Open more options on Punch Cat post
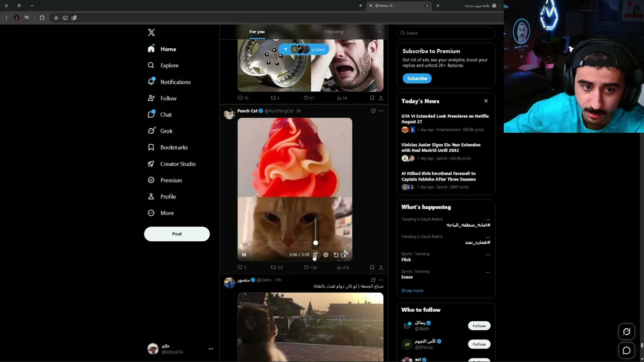Image resolution: width=644 pixels, height=362 pixels. 381,111
